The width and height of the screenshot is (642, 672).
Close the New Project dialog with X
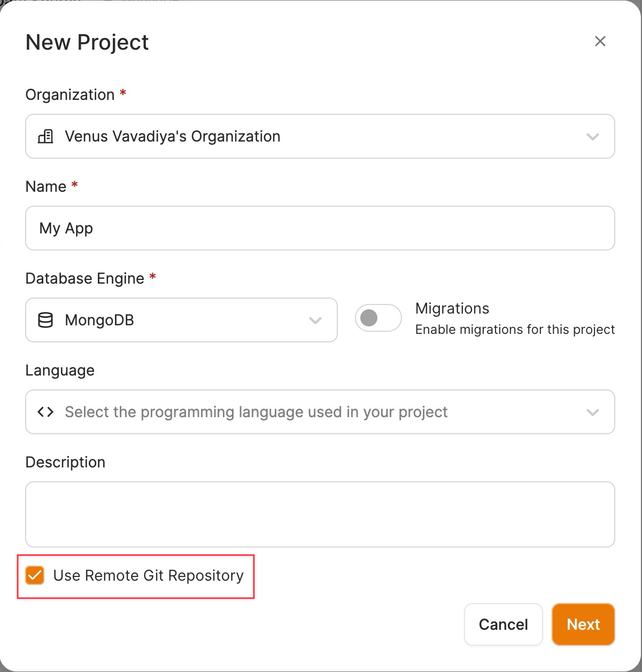pos(600,41)
